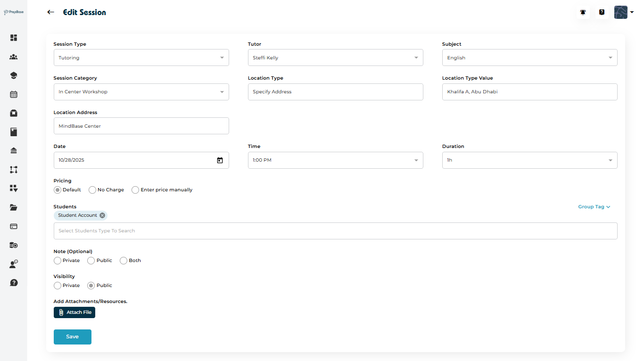Open the date picker calendar icon
644x361 pixels.
(220, 160)
